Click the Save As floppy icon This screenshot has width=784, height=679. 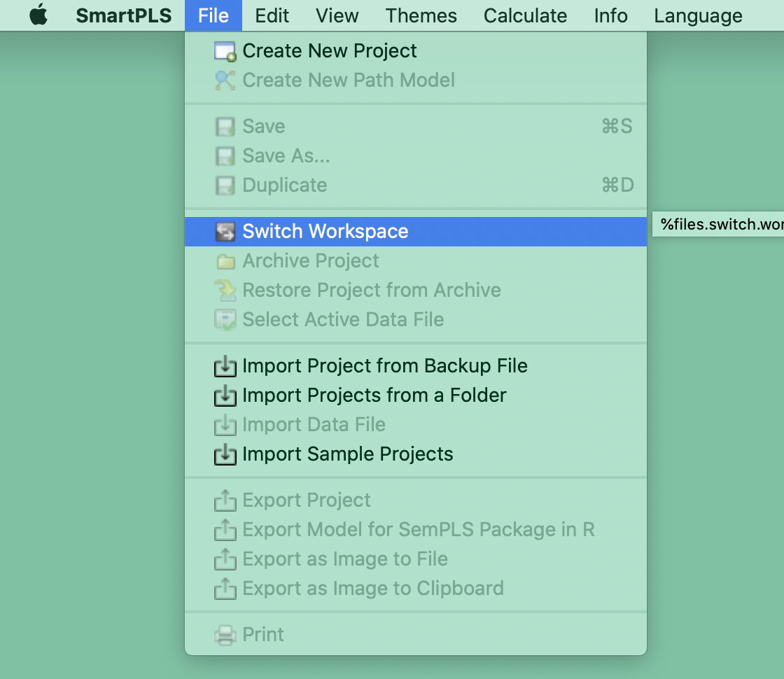pyautogui.click(x=225, y=157)
